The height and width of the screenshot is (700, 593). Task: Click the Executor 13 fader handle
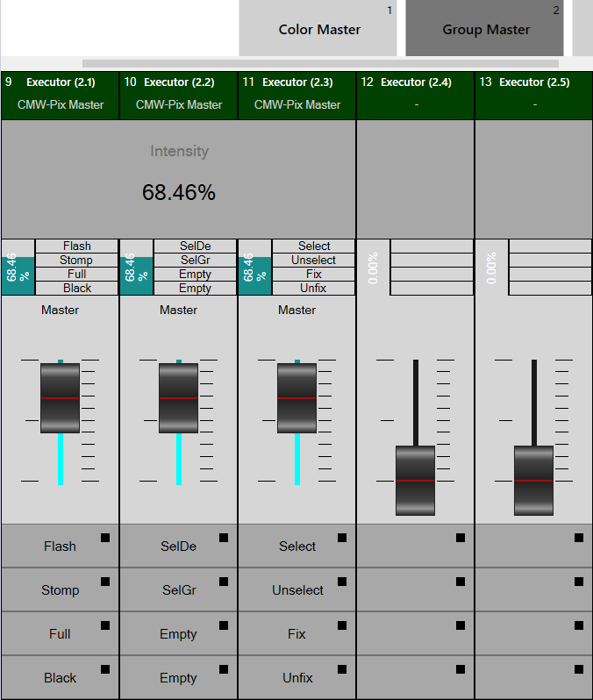(x=533, y=480)
